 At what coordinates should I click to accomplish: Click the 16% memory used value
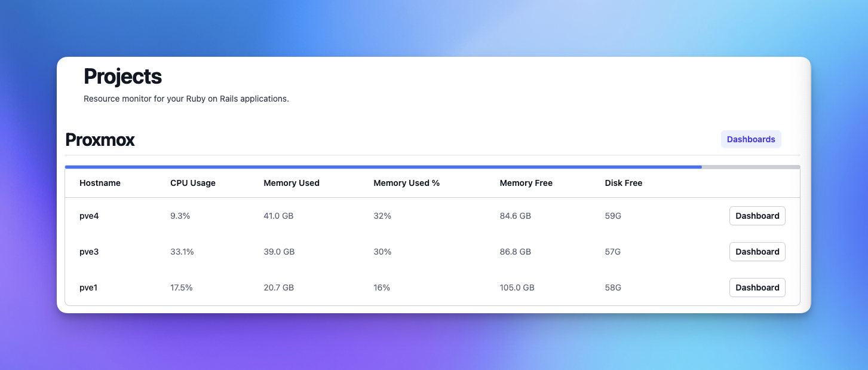tap(382, 288)
